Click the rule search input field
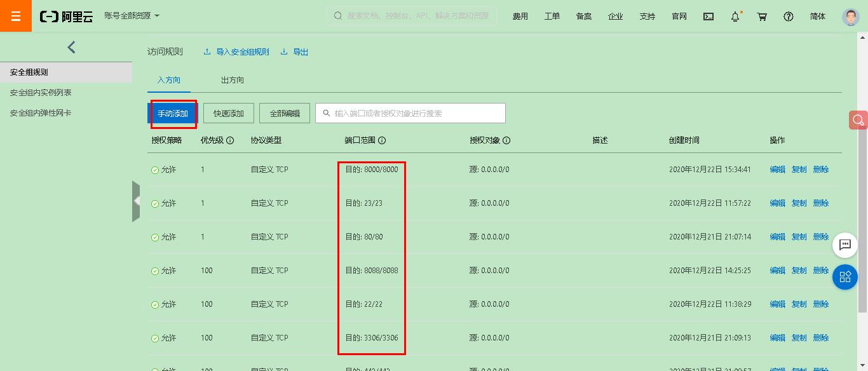868x371 pixels. tap(410, 112)
